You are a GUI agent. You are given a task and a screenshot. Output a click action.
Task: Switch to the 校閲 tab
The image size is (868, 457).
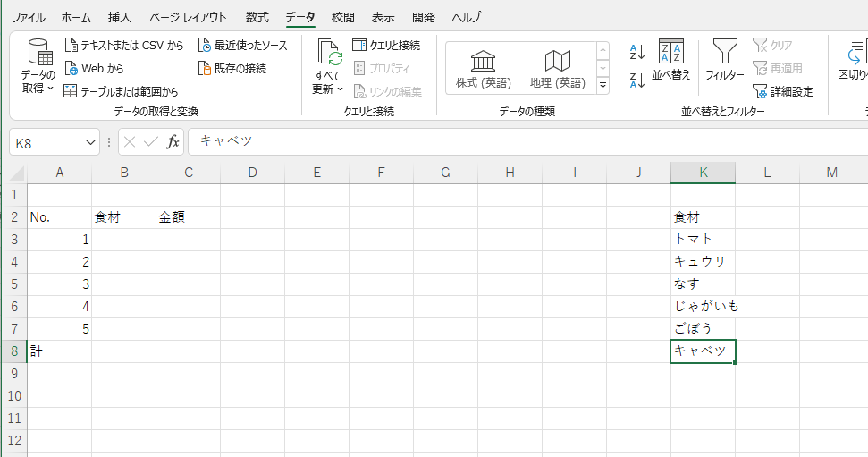click(x=343, y=17)
